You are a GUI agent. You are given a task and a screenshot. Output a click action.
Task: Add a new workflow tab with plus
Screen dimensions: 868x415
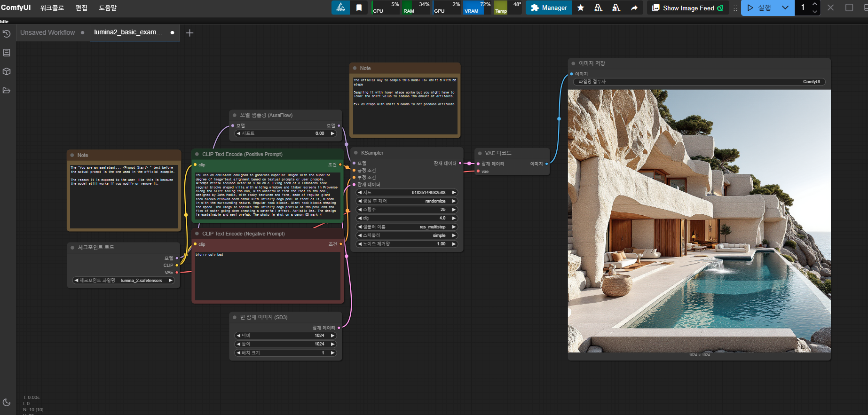pyautogui.click(x=189, y=33)
